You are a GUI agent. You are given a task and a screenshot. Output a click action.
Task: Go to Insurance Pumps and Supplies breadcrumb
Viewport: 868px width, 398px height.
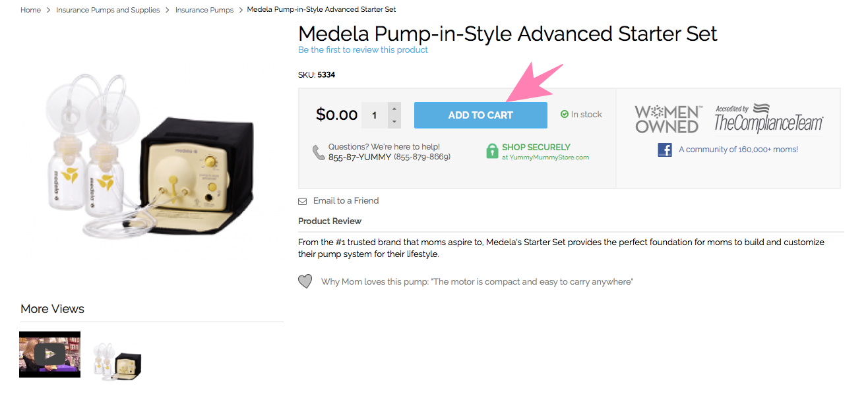(x=108, y=10)
